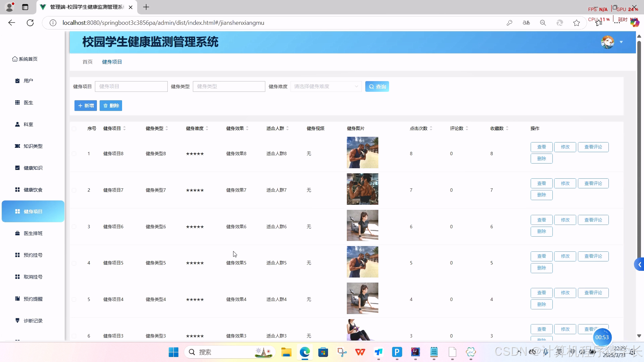The height and width of the screenshot is (362, 644).
Task: Switch to the 首页 tab
Action: 87,62
